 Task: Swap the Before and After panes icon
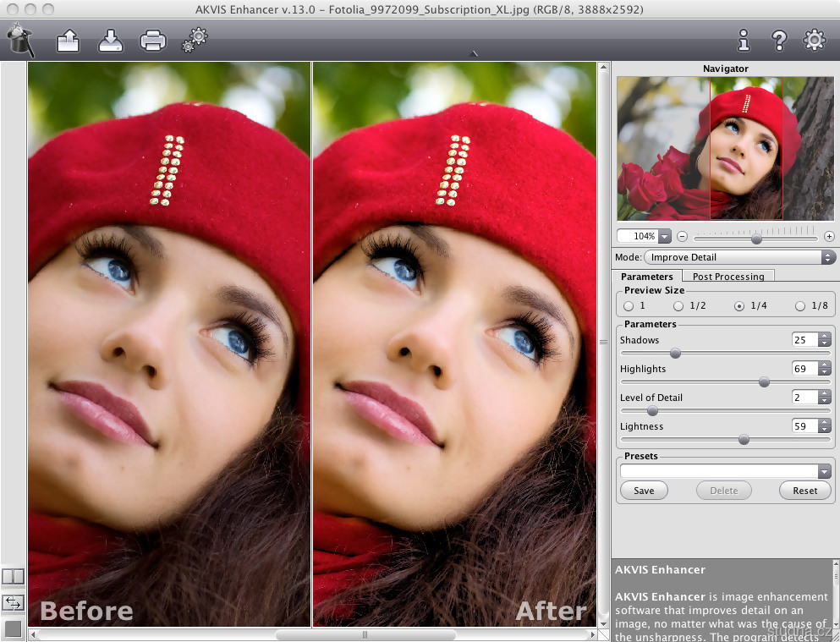coord(14,602)
